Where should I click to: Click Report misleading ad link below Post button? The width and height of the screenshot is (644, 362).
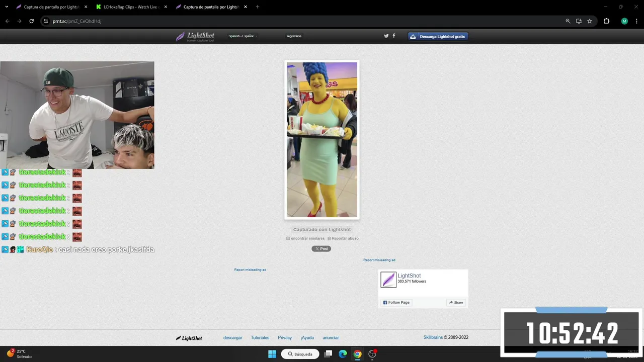click(x=250, y=269)
